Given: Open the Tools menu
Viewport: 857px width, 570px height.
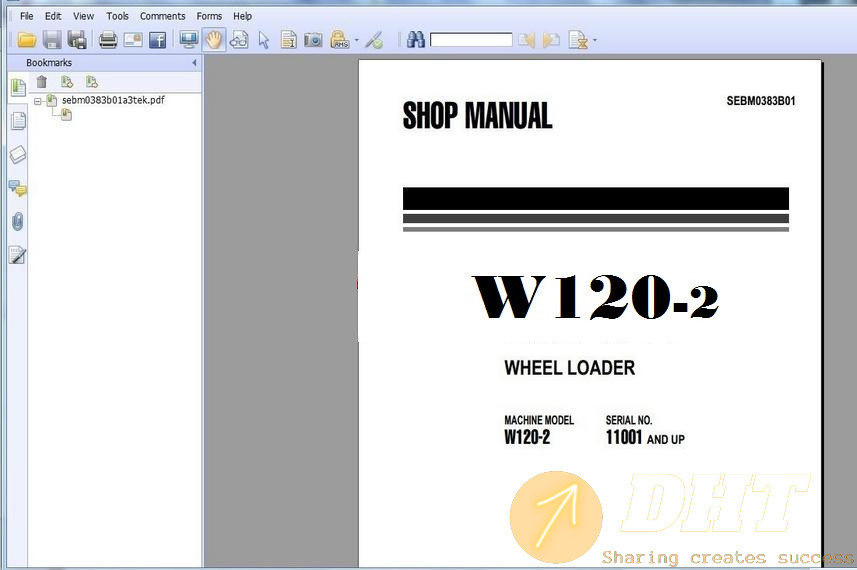Looking at the screenshot, I should (x=118, y=16).
